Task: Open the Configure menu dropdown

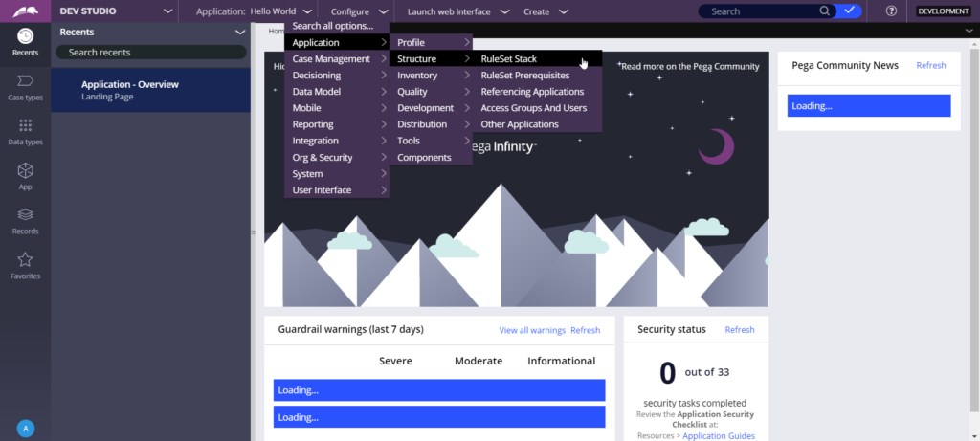Action: coord(360,11)
